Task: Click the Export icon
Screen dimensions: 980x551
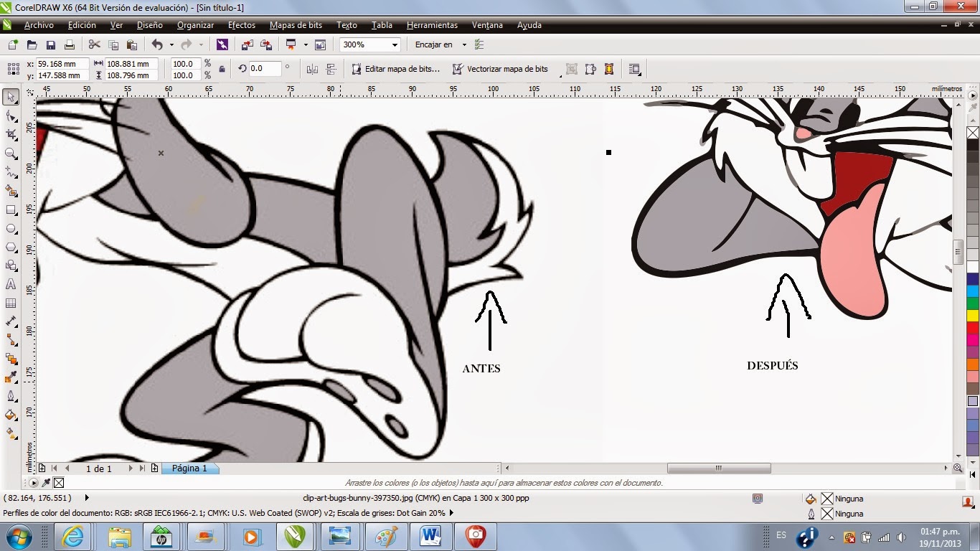Action: coord(266,44)
